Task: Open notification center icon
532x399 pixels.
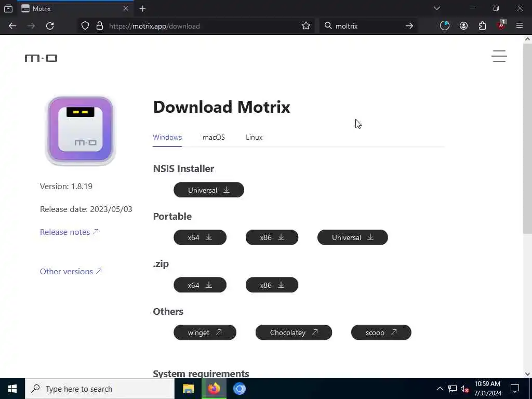Action: pos(515,389)
